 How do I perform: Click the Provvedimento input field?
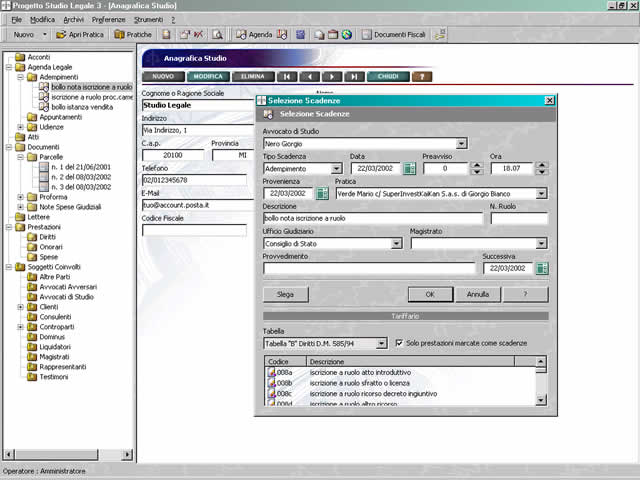coord(369,268)
